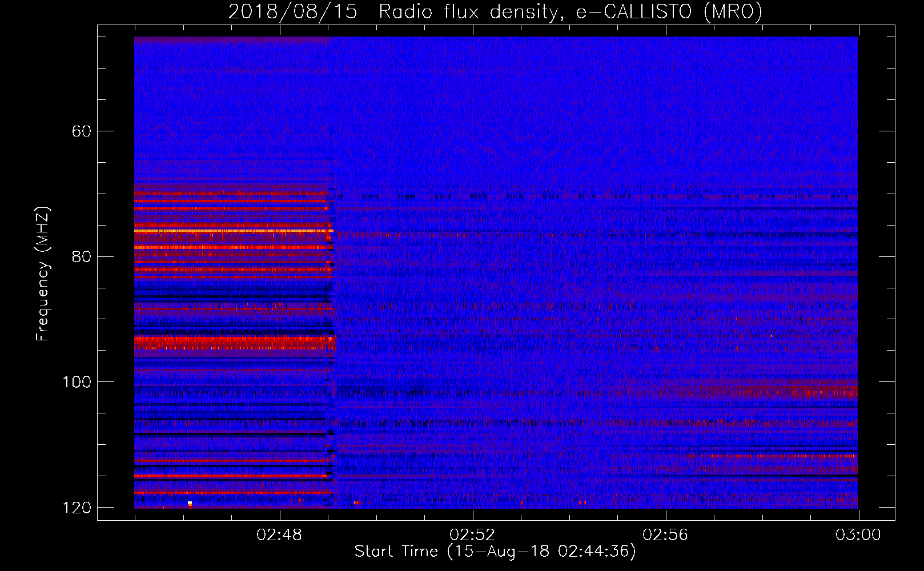Click the "120" frequency tick label
This screenshot has height=571, width=924.
click(77, 508)
